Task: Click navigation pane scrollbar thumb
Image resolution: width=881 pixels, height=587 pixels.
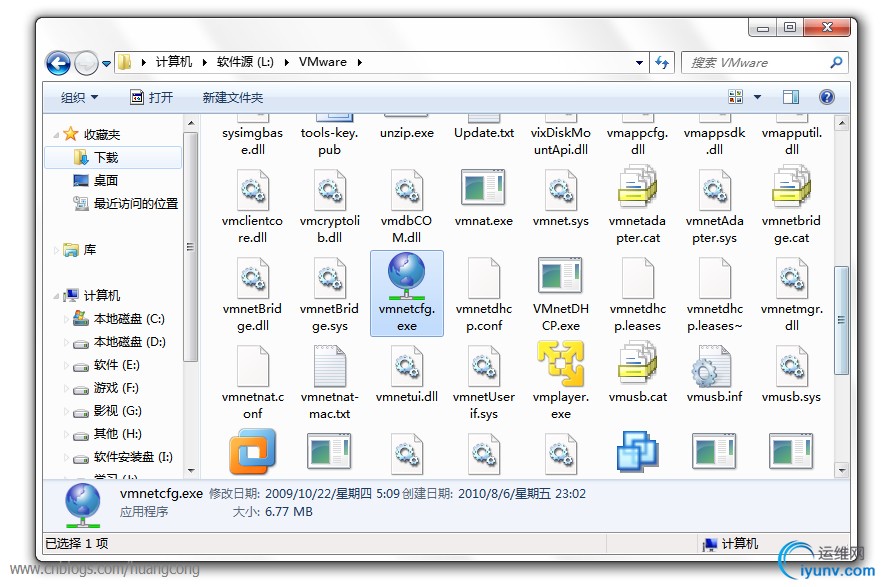Action: 190,247
